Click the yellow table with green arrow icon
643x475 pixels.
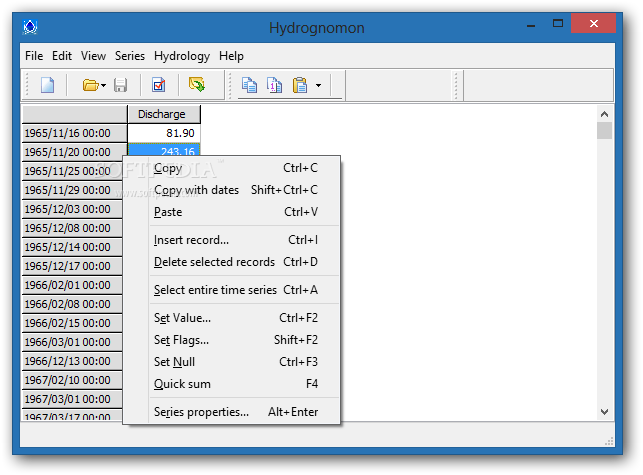[197, 84]
